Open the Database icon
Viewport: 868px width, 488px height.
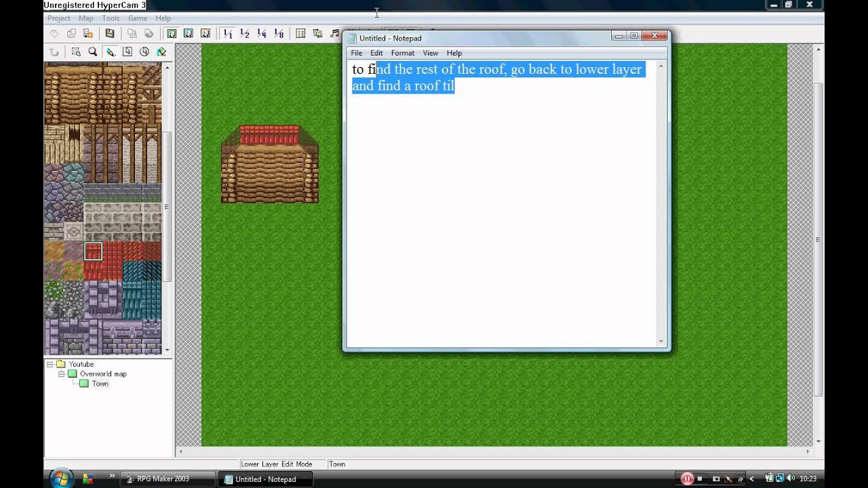pos(300,33)
